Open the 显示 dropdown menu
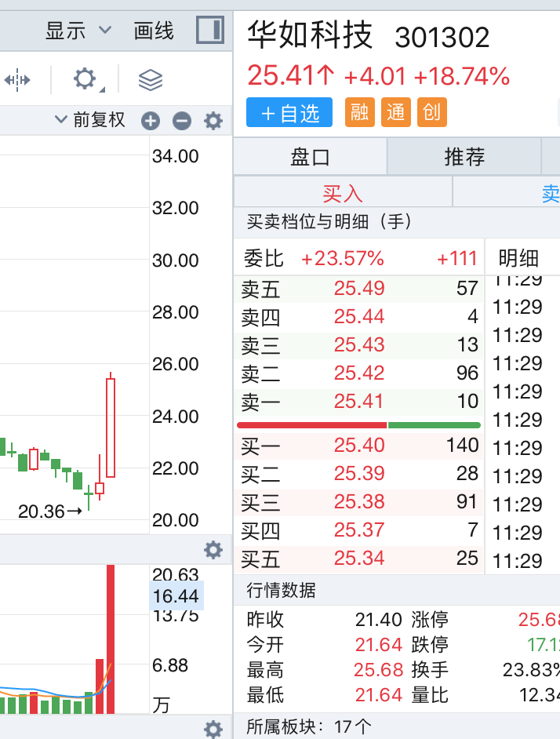Viewport: 560px width, 739px height. coord(78,31)
